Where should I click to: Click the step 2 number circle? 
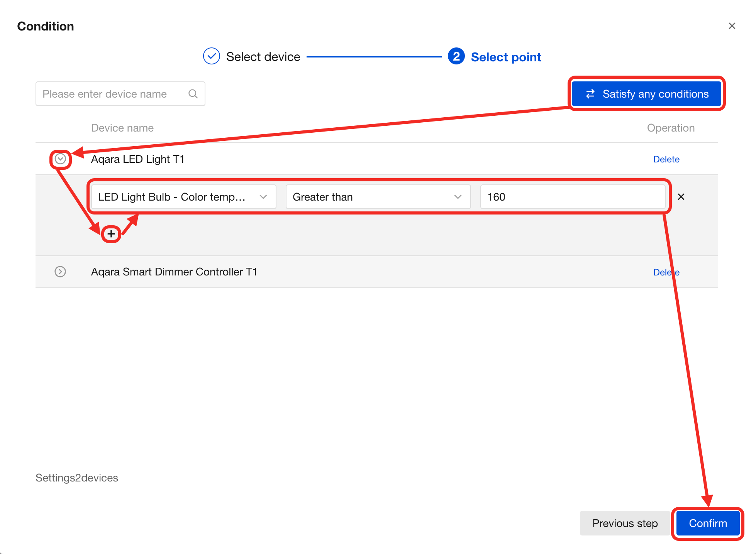[456, 56]
